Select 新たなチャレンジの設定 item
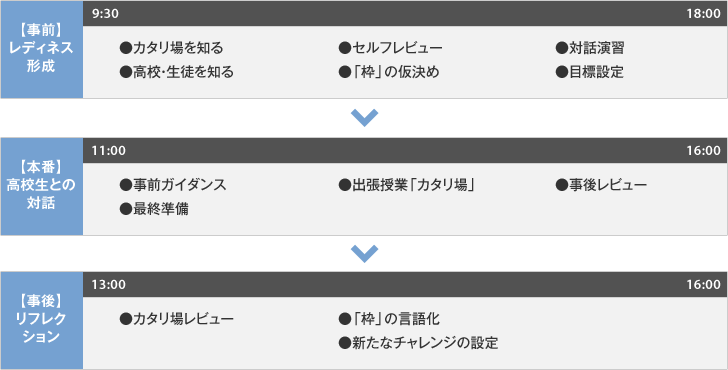This screenshot has height=370, width=728. point(418,343)
